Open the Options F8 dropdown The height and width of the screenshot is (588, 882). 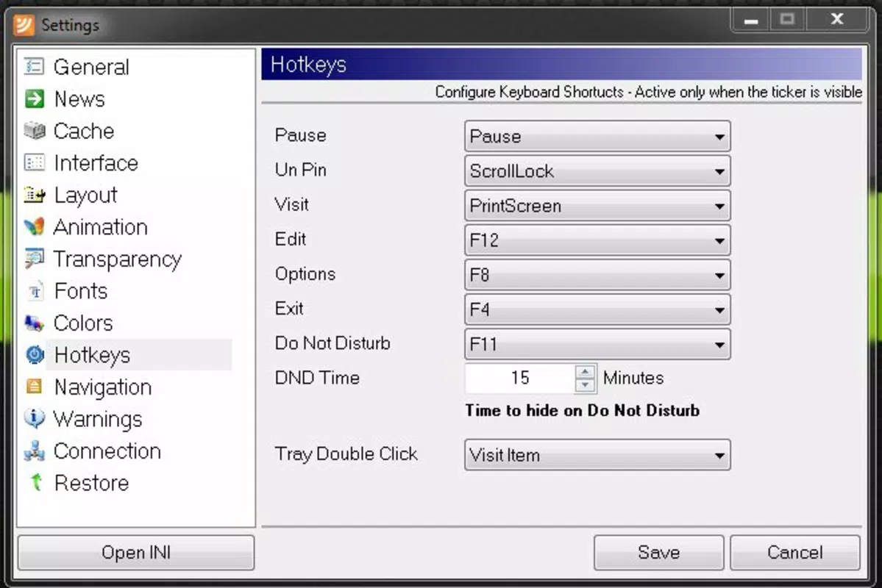coord(597,275)
